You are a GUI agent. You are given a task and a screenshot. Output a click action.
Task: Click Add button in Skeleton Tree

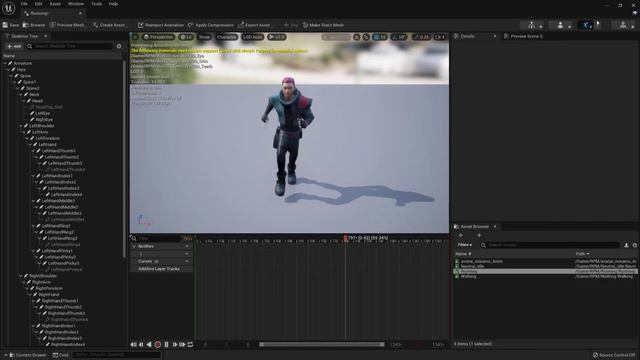(14, 47)
